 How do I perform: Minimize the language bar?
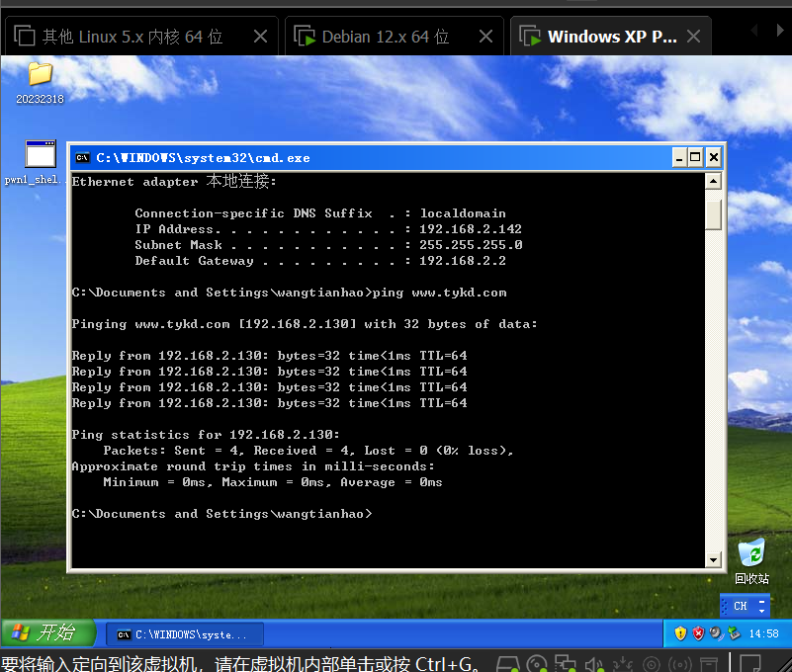click(761, 601)
